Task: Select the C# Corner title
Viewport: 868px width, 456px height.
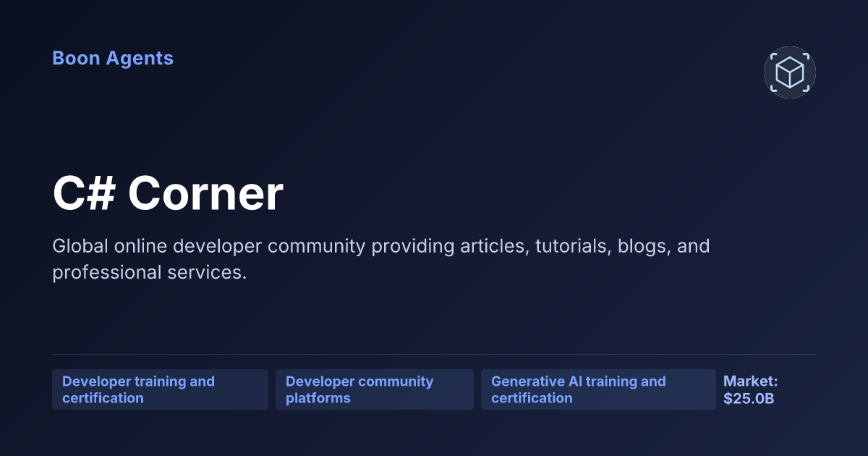Action: (x=168, y=194)
